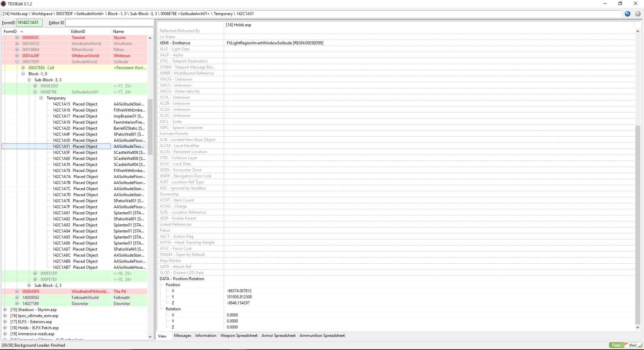Select placed object row 142C1A20
The width and height of the screenshot is (644, 350).
click(x=75, y=128)
